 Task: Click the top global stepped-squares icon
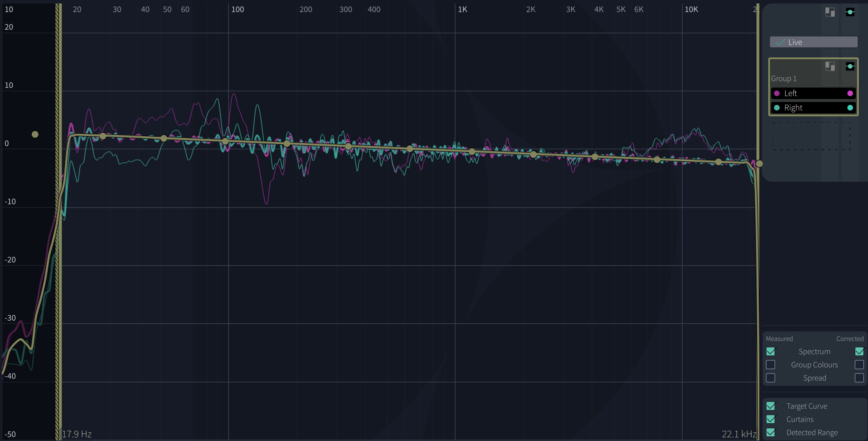pyautogui.click(x=829, y=12)
